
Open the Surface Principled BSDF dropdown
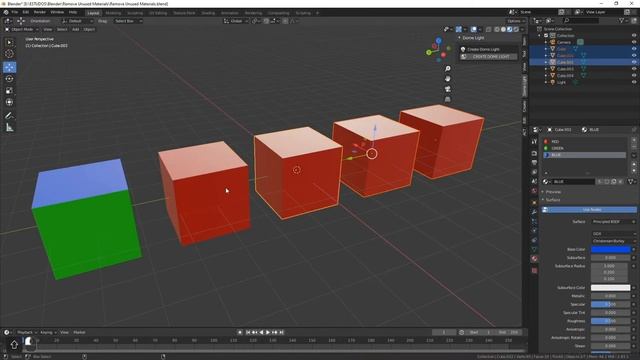(x=613, y=222)
